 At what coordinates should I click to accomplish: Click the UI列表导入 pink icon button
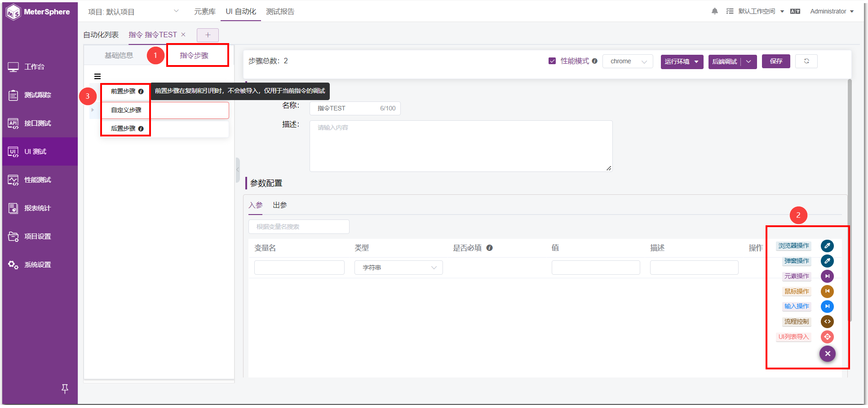pos(827,337)
